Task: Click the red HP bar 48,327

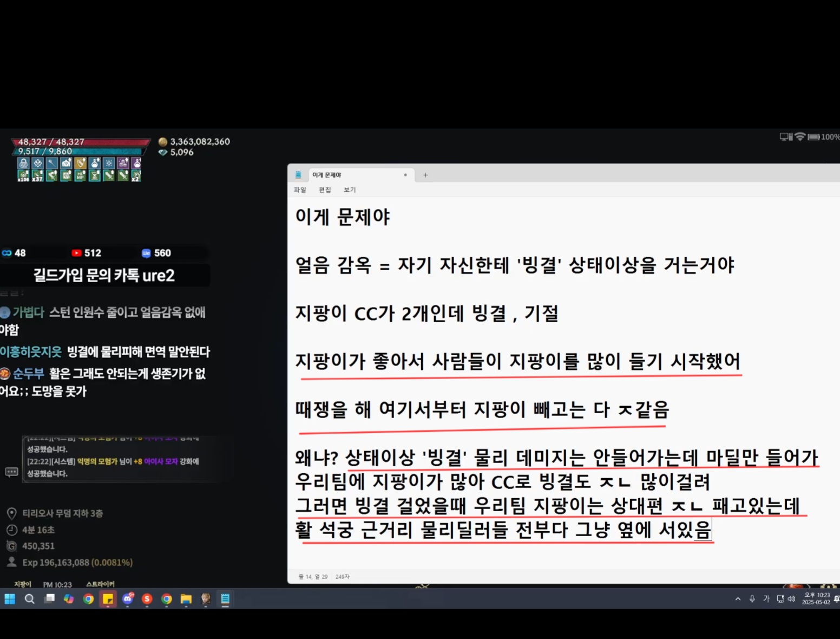Action: tap(81, 142)
